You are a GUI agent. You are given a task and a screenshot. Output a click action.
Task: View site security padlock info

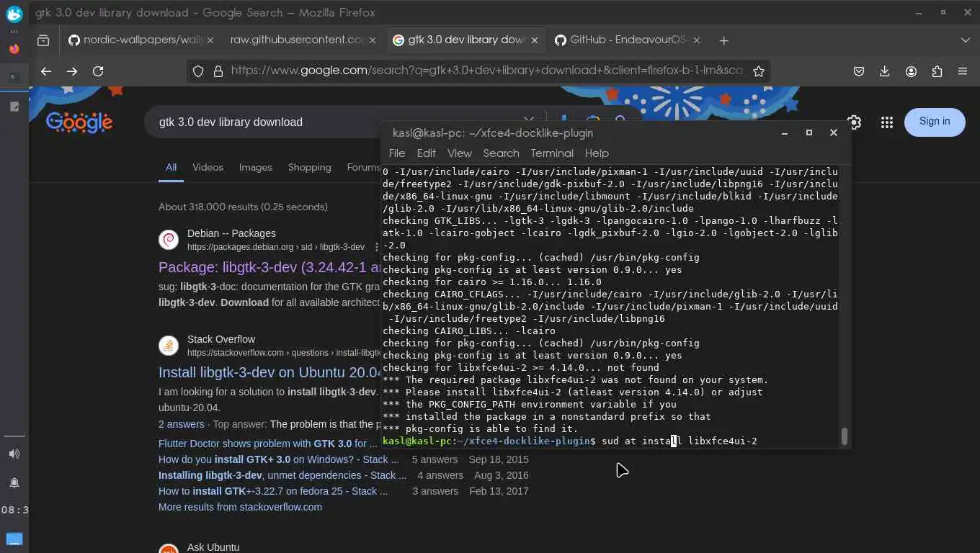pos(217,71)
